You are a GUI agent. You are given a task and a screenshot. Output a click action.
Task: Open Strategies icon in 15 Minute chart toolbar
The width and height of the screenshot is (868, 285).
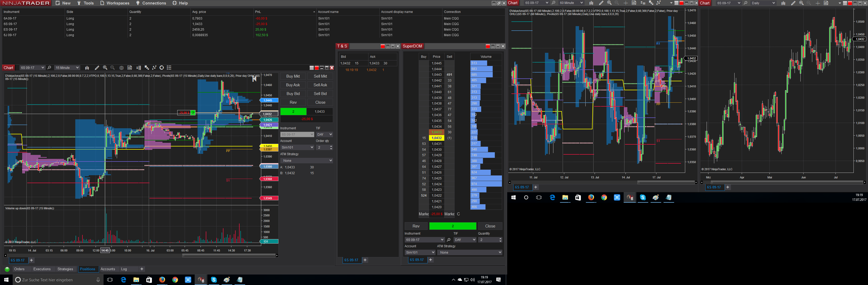coord(154,68)
